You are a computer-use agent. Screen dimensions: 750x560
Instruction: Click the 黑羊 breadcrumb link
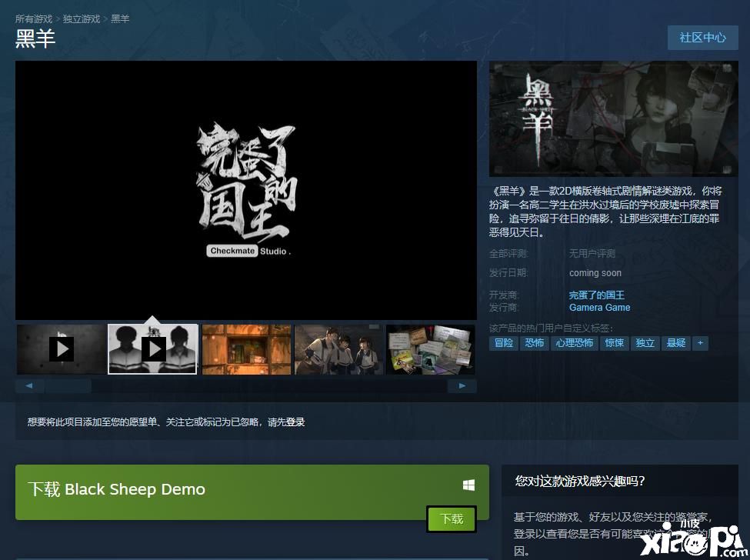point(120,18)
